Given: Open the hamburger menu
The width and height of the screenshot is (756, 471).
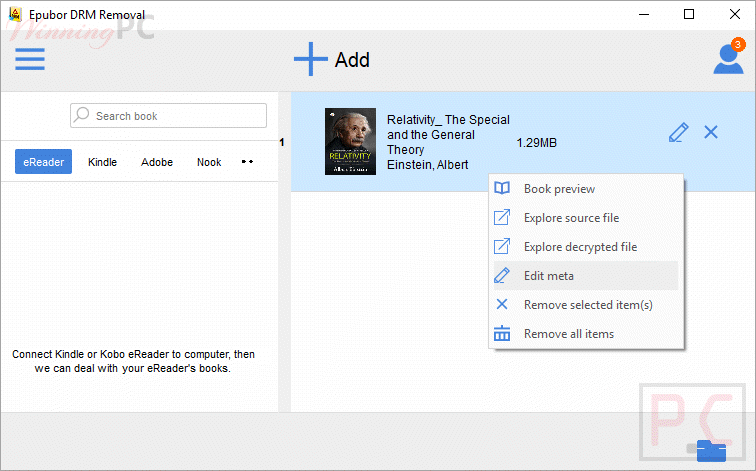Looking at the screenshot, I should click(30, 59).
